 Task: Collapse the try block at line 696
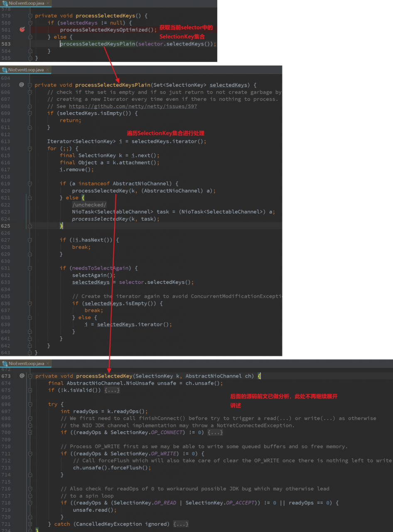31,404
